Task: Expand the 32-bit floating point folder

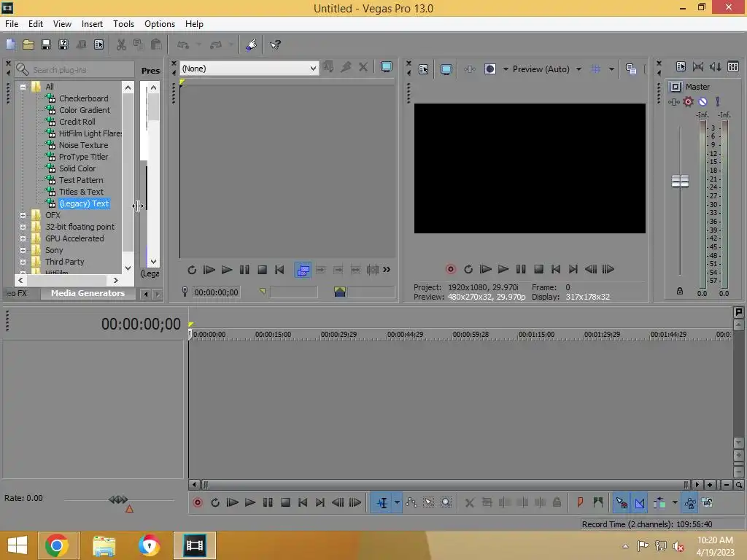Action: point(23,227)
